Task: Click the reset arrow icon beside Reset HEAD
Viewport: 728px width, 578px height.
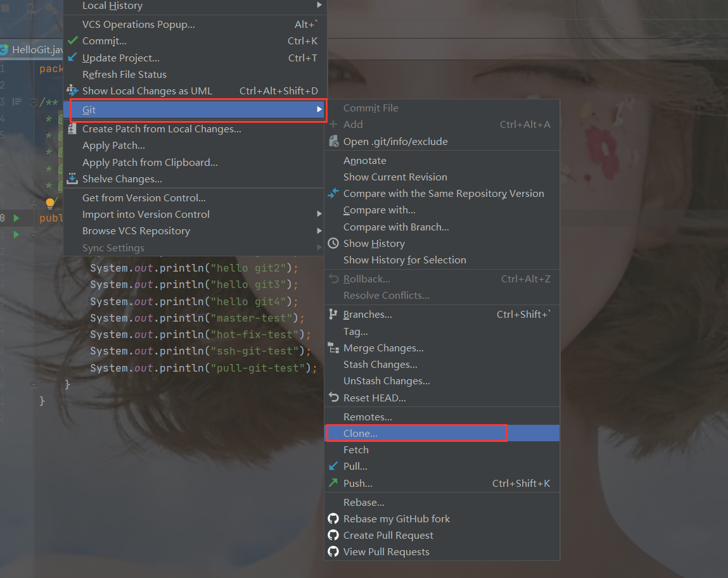Action: pos(333,397)
